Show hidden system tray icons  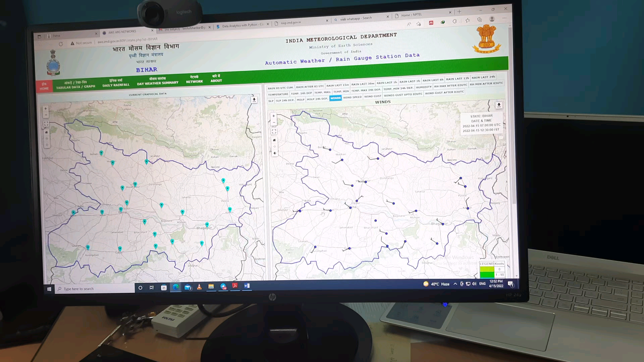coord(455,284)
